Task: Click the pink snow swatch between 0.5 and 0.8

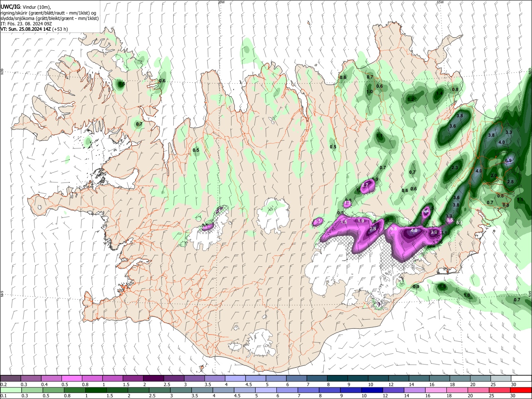Action: pyautogui.click(x=71, y=379)
